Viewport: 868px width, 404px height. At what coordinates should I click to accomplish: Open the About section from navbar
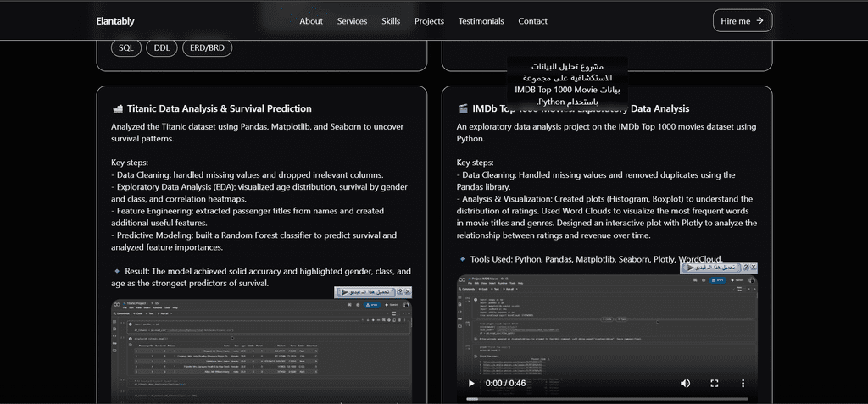click(311, 21)
